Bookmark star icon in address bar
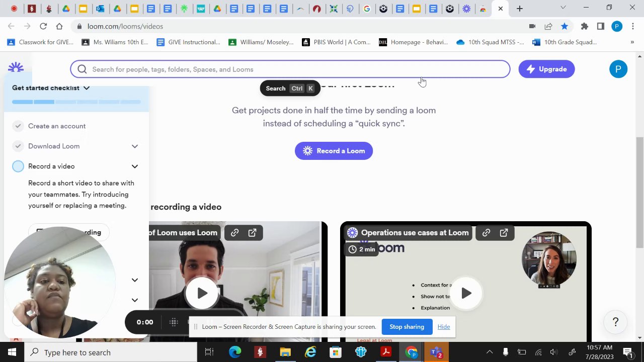 pyautogui.click(x=565, y=26)
